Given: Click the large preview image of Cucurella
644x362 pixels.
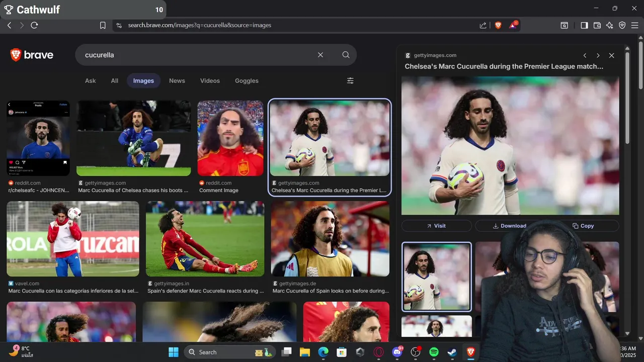Looking at the screenshot, I should tap(510, 146).
